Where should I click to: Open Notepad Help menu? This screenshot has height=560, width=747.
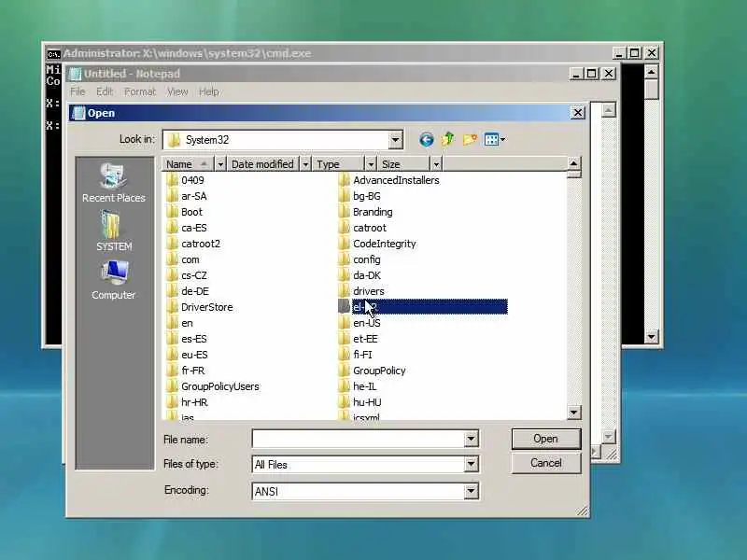click(x=208, y=91)
